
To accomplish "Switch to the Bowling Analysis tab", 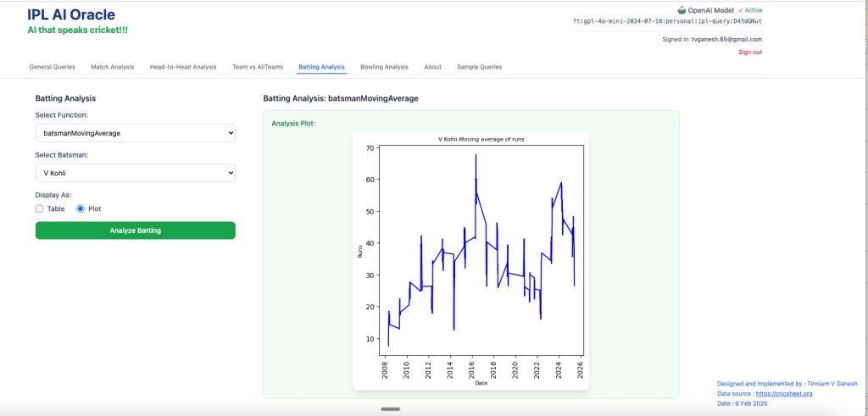I will [384, 67].
